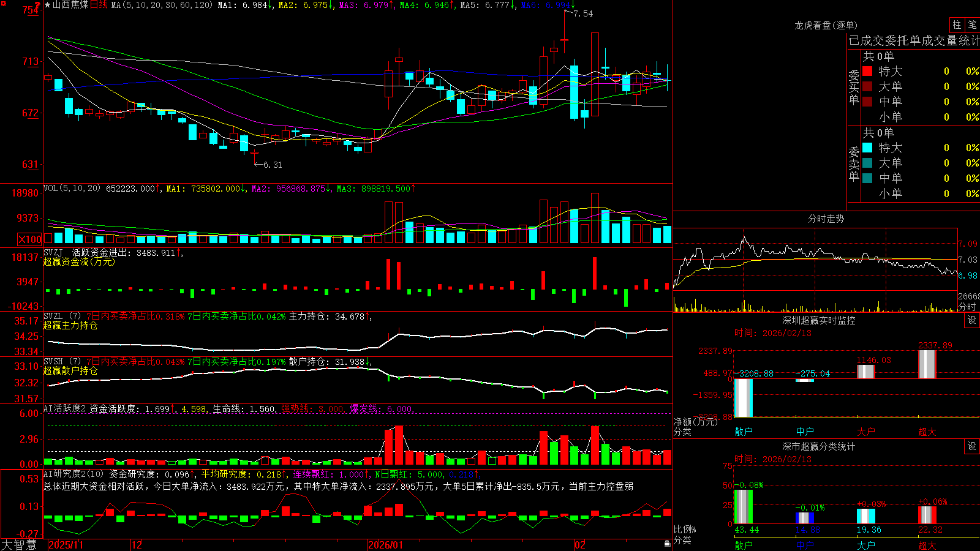Click the 总体近期大资金相对活跃 summary text line
The image size is (980, 551).
tap(339, 486)
